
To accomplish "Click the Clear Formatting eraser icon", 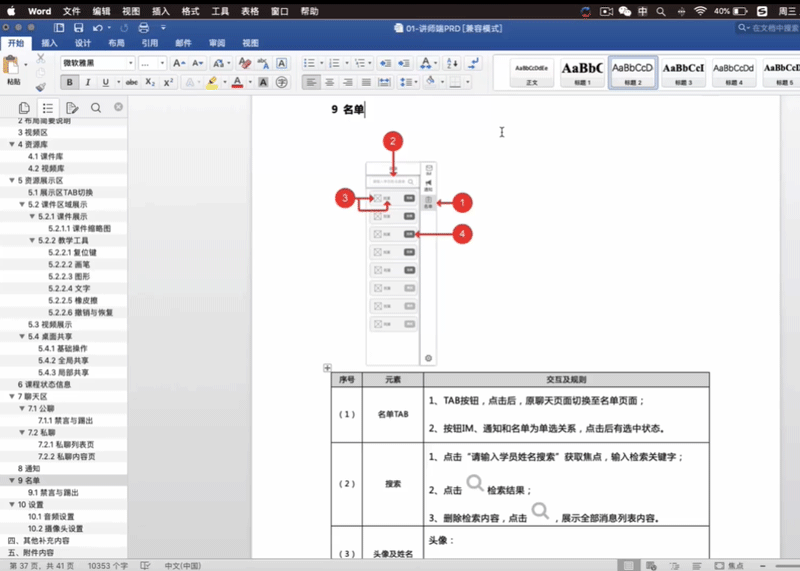I will [x=245, y=63].
